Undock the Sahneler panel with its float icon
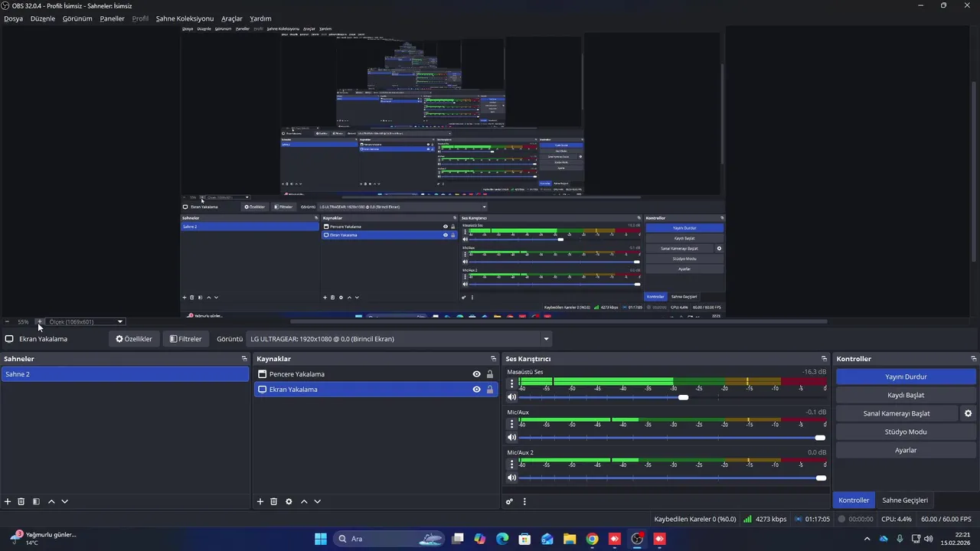Viewport: 980px width, 551px height. [x=244, y=358]
